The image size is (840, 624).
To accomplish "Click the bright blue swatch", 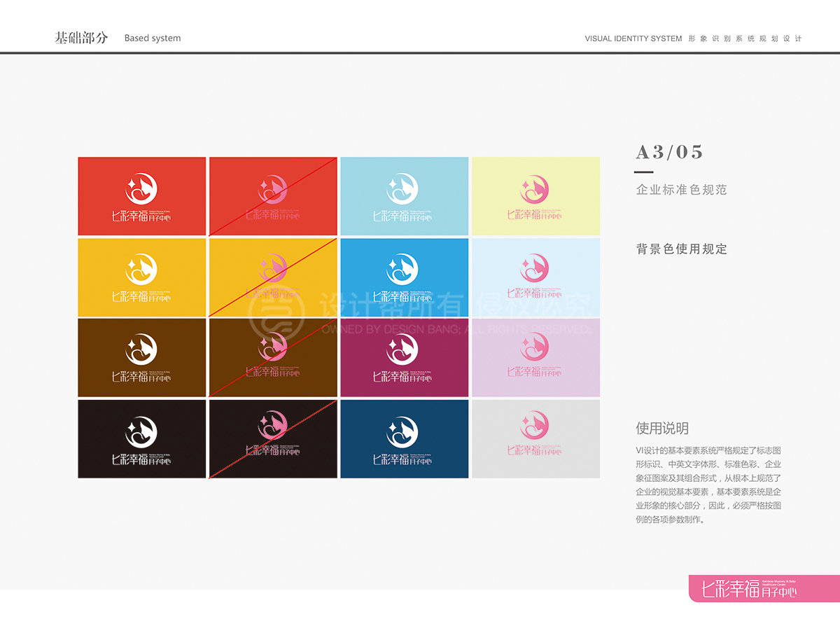I will click(x=405, y=277).
